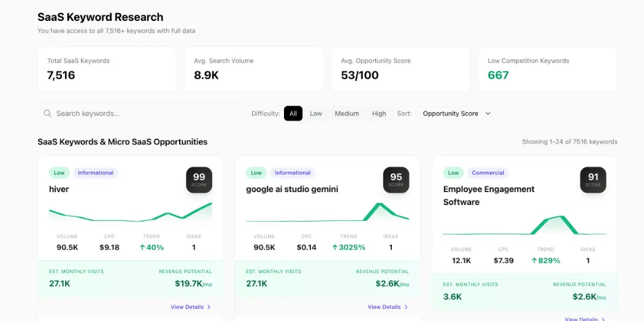Viewport: 644px width, 321px height.
Task: Click the Employee Engagement Software title
Action: pyautogui.click(x=489, y=196)
